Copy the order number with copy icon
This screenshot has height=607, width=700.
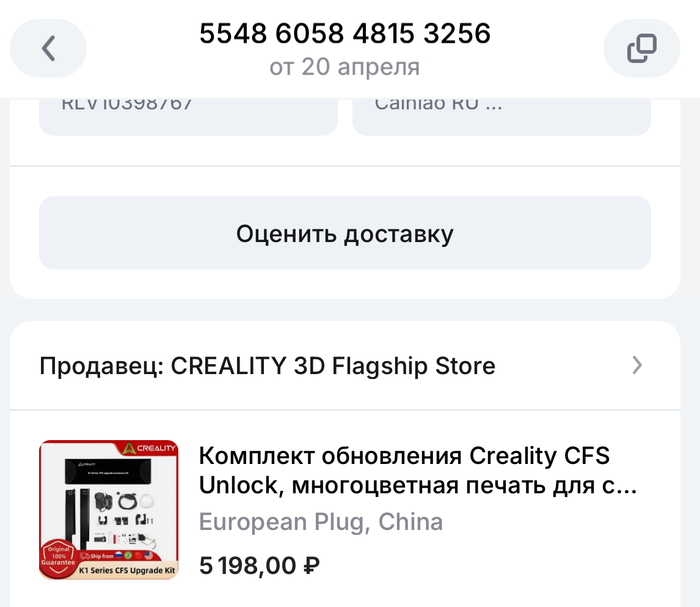641,48
